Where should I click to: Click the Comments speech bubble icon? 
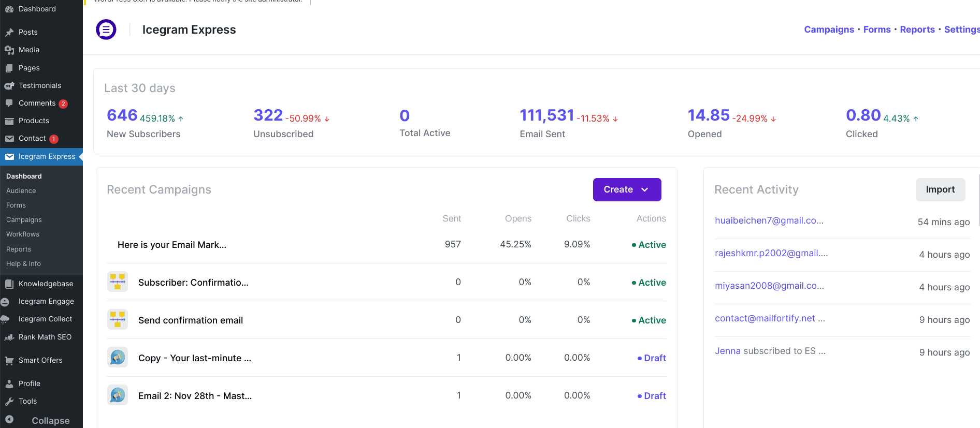[x=9, y=103]
